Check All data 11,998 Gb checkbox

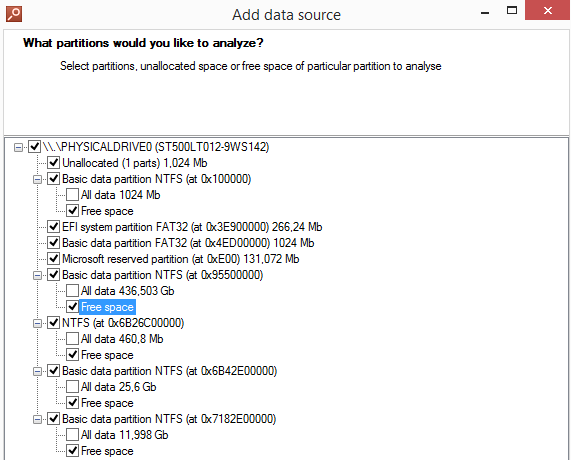[x=72, y=435]
